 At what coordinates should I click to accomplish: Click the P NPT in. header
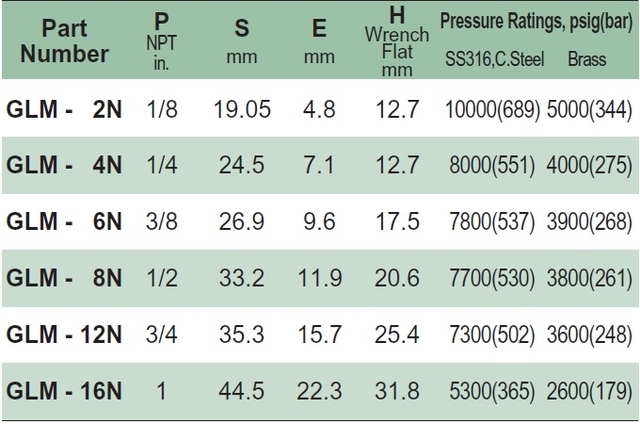pyautogui.click(x=162, y=41)
